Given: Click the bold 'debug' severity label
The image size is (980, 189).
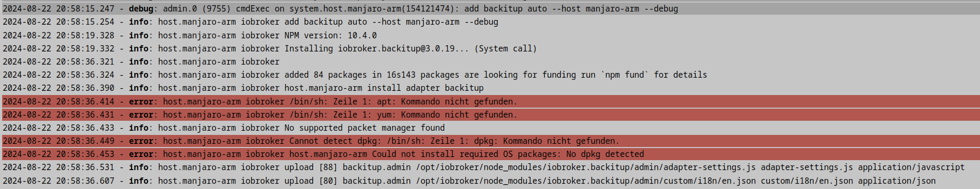Looking at the screenshot, I should click(141, 8).
